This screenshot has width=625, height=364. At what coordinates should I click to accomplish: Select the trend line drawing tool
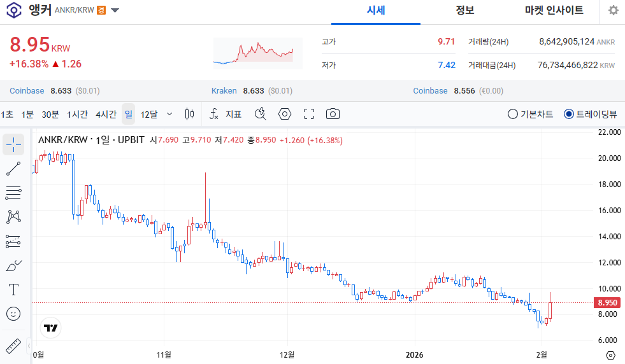click(x=13, y=169)
